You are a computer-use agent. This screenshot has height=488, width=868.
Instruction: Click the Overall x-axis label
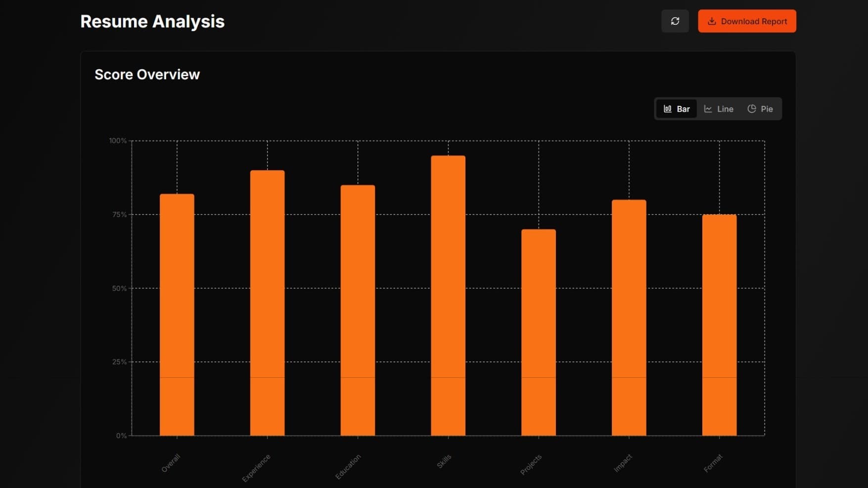[171, 463]
